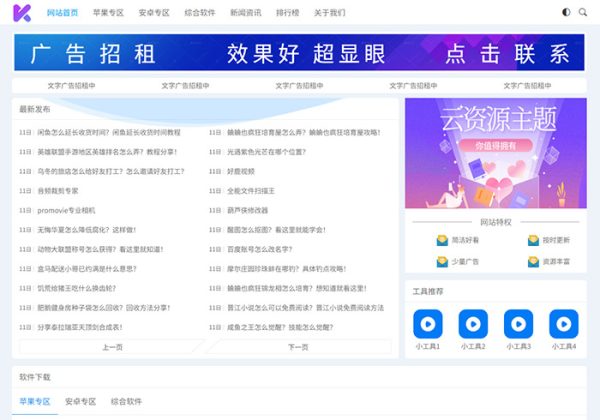
Task: Select the 小工具3 tool icon
Action: tap(518, 324)
